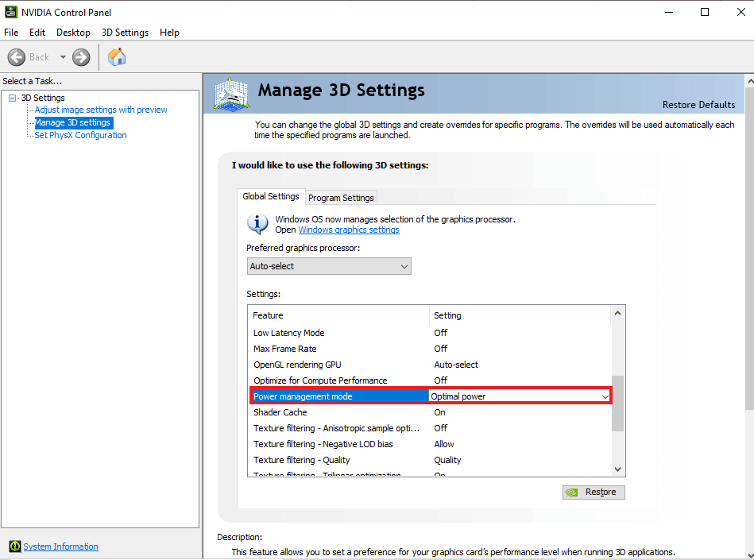Select the Low Latency Mode row

[431, 333]
